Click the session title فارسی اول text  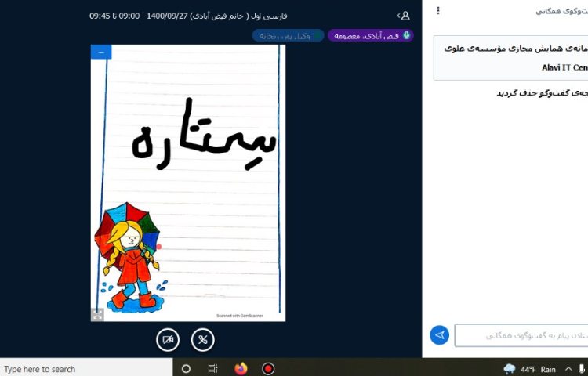click(x=188, y=16)
